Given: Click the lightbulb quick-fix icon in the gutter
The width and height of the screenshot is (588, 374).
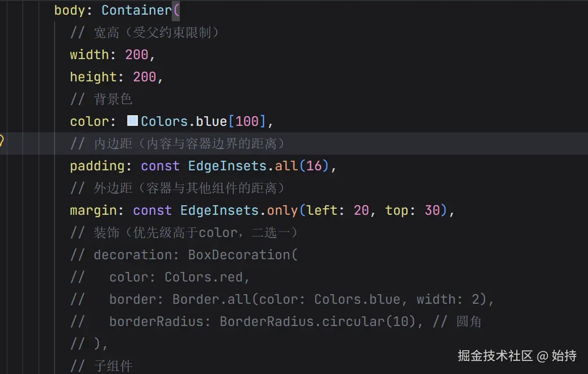Looking at the screenshot, I should coord(2,141).
